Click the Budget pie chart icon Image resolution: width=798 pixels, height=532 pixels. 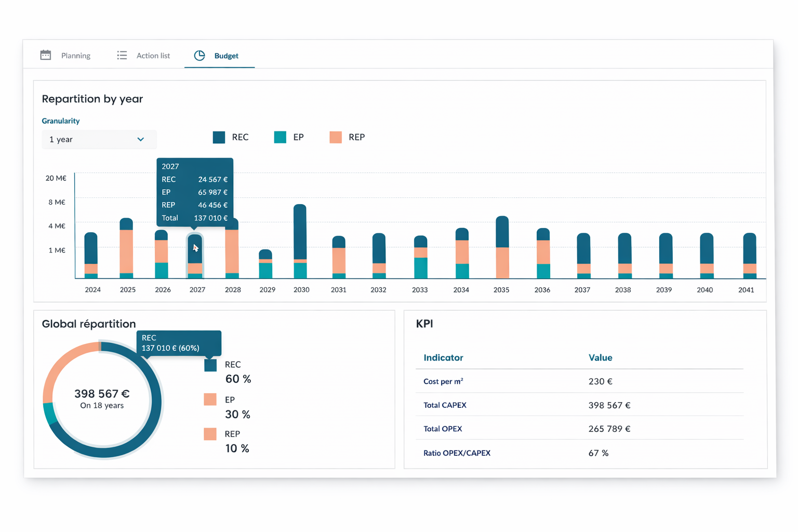199,55
